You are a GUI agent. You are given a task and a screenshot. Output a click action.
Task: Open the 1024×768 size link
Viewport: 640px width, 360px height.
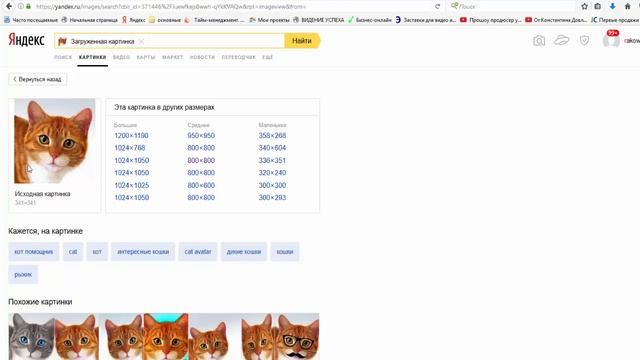(129, 148)
